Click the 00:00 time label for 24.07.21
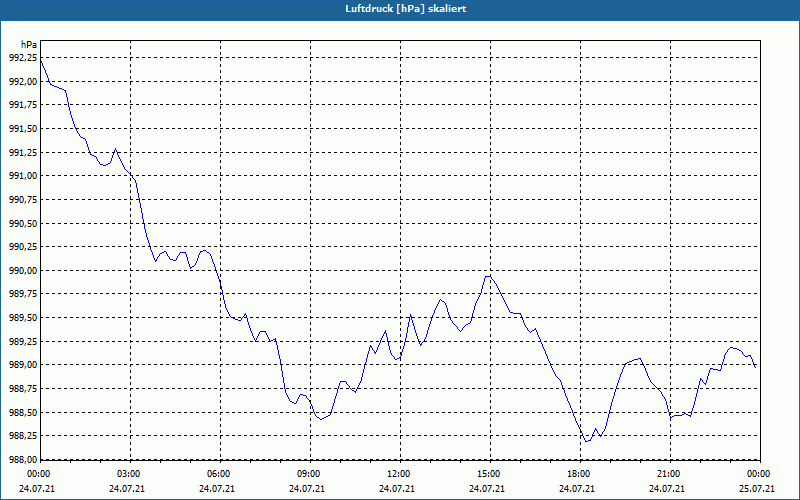 click(37, 474)
